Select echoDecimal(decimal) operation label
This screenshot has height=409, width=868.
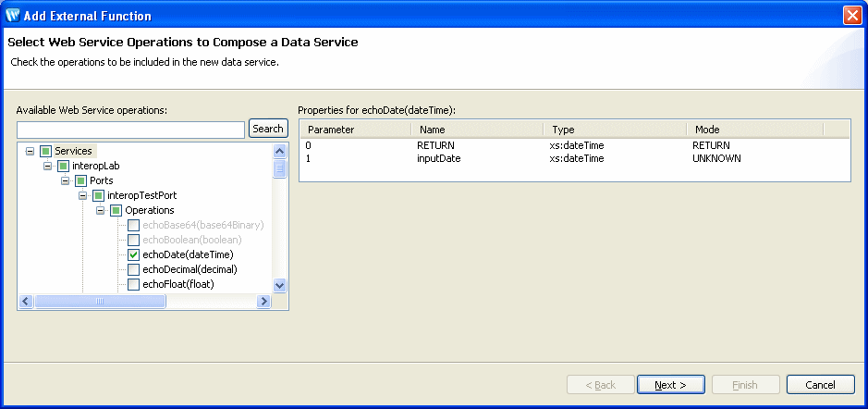click(x=189, y=270)
